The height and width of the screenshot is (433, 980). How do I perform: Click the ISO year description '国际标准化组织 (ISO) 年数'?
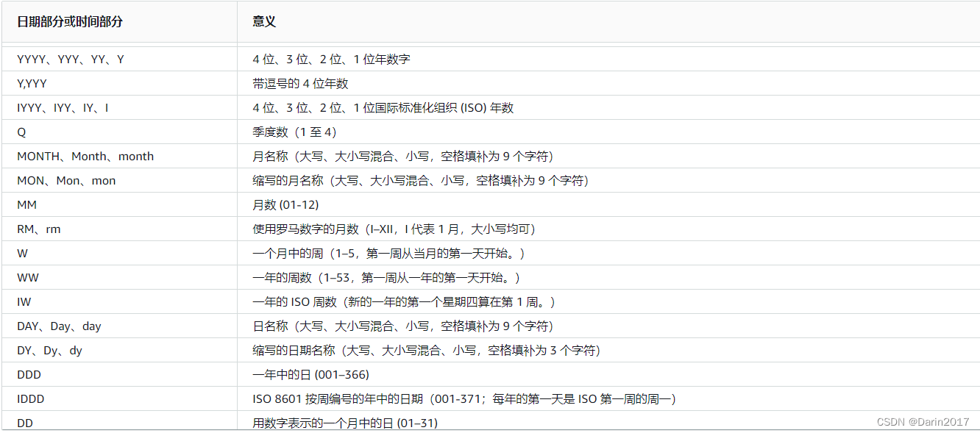pos(444,108)
